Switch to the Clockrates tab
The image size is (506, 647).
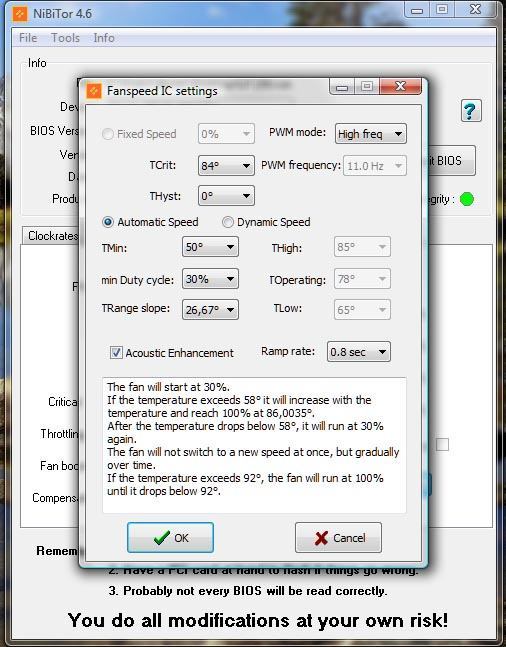click(x=50, y=236)
